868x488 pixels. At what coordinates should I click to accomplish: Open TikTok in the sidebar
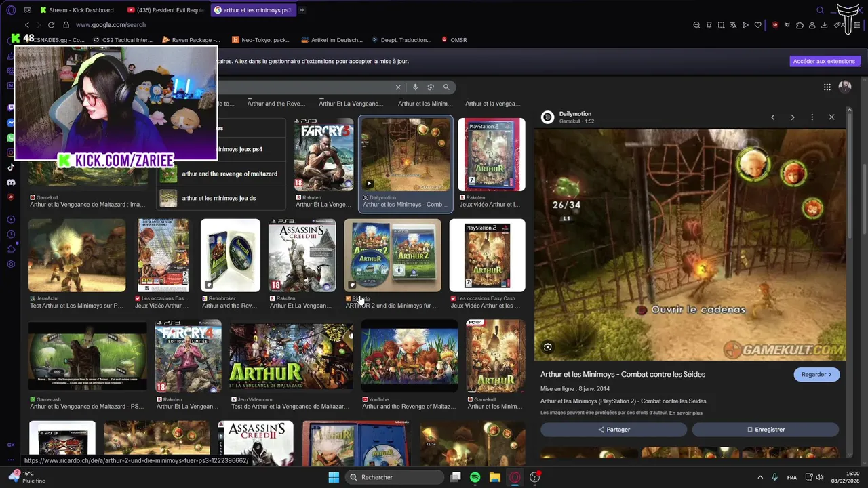[x=11, y=167]
